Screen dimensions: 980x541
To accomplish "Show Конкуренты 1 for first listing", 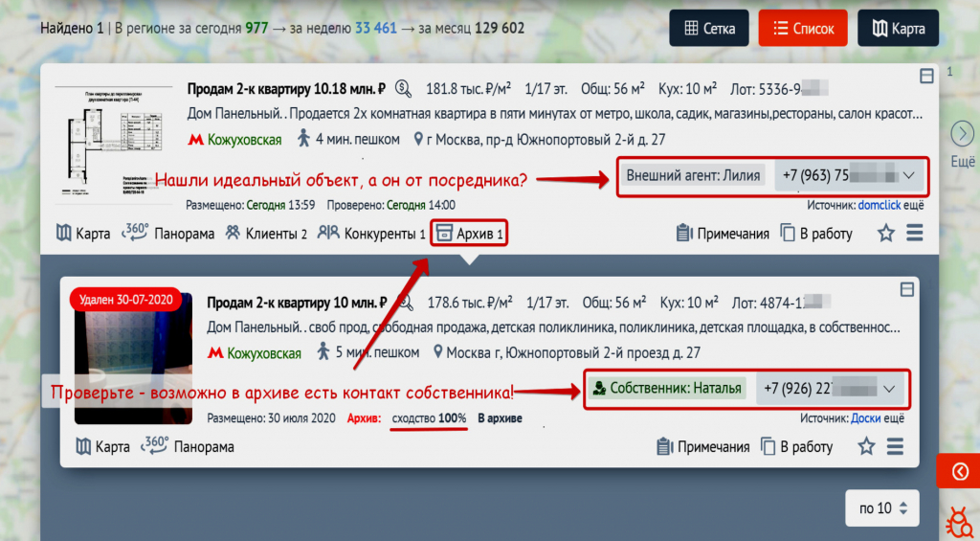I will pyautogui.click(x=371, y=234).
